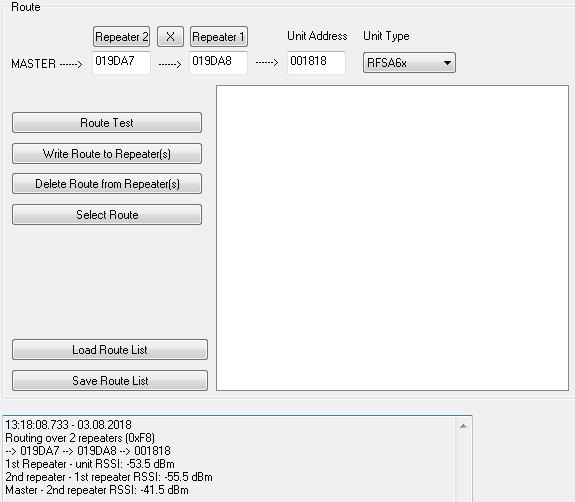Click the Select Route button
This screenshot has width=575, height=502.
point(107,215)
